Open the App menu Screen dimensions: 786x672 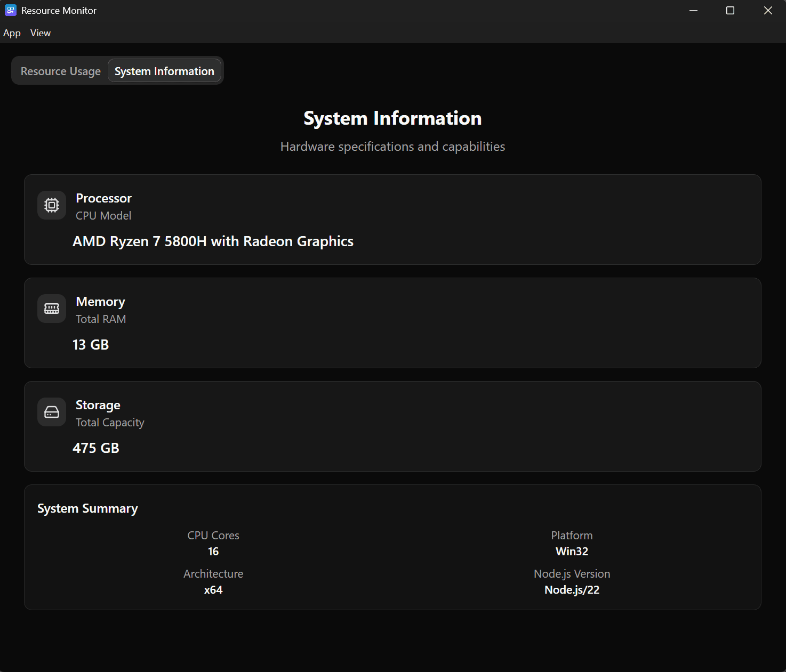pyautogui.click(x=12, y=33)
